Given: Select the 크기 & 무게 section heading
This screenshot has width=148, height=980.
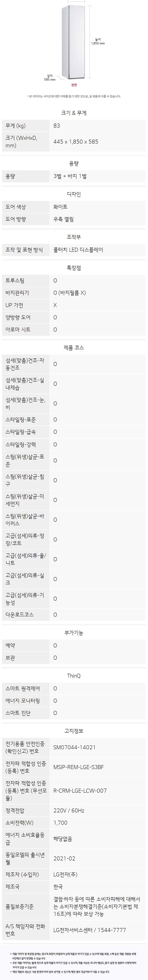Looking at the screenshot, I should click(x=74, y=113).
